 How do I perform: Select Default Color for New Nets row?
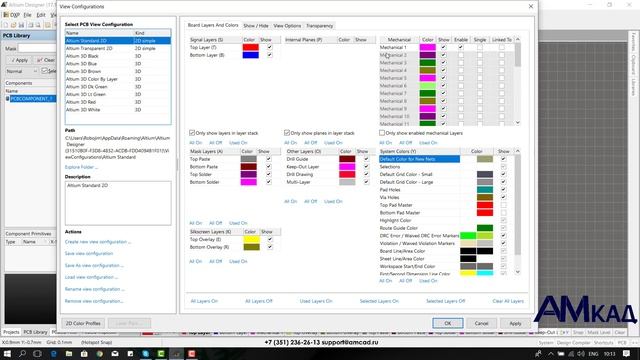(420, 159)
